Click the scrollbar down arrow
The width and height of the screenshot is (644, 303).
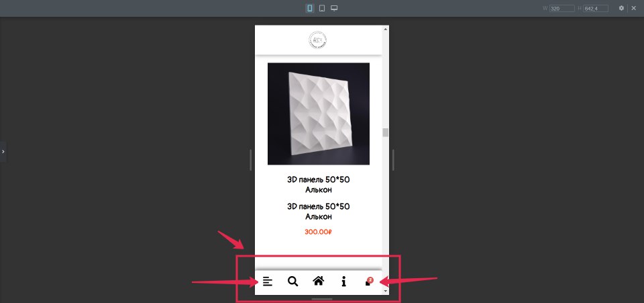385,291
